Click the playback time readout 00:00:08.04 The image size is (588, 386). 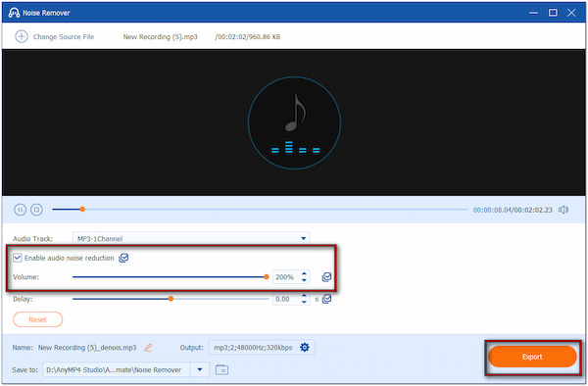[492, 210]
